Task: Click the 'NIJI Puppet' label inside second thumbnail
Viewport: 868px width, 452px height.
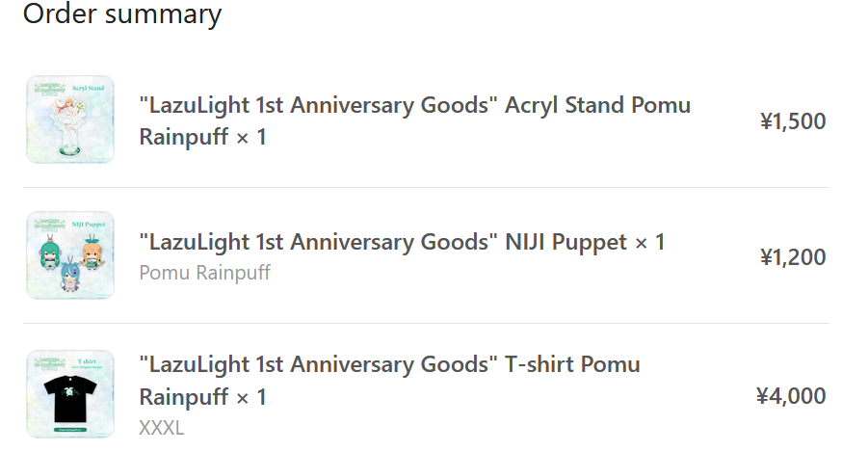Action: click(89, 225)
